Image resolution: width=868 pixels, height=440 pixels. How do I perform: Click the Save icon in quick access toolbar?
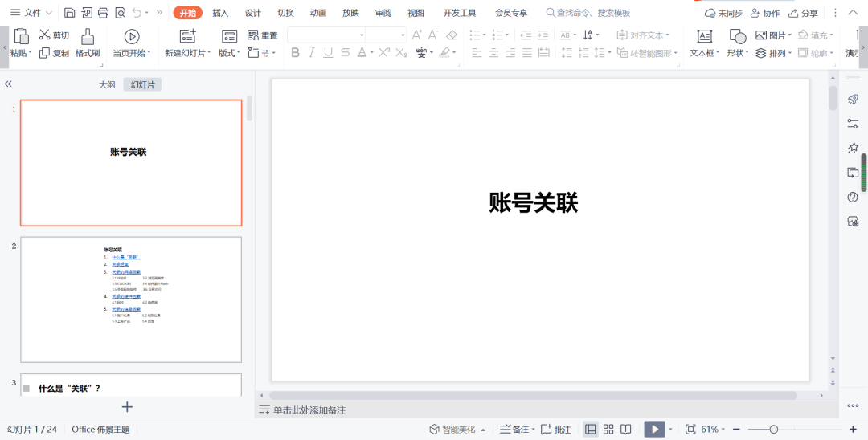click(x=69, y=13)
